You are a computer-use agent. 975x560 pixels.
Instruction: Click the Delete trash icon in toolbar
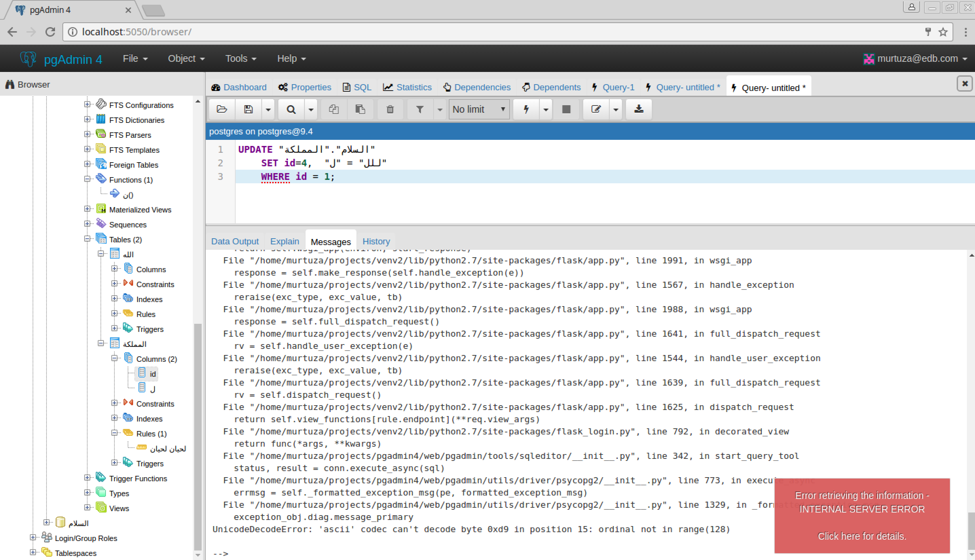(390, 109)
